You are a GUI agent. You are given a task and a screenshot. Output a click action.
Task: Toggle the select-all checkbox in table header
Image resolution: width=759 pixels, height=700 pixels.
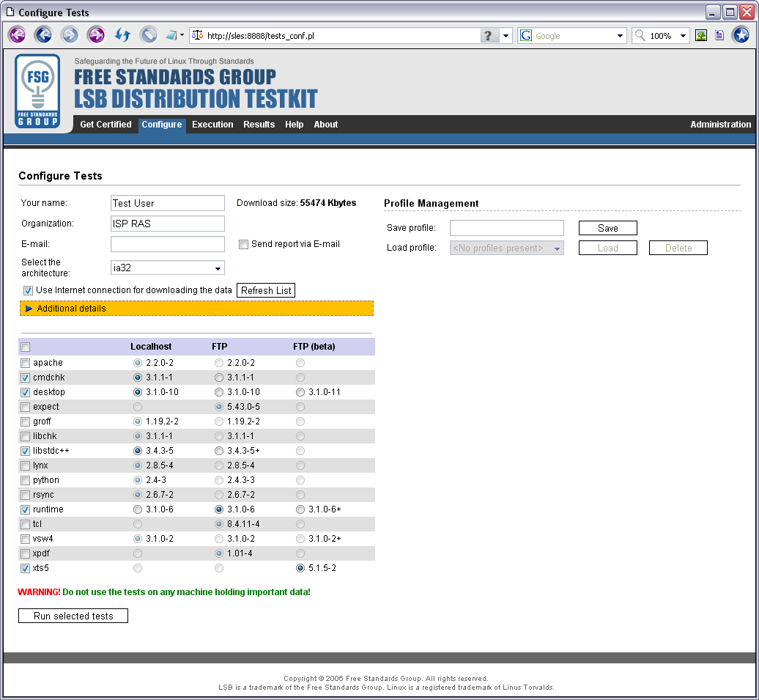(x=26, y=347)
